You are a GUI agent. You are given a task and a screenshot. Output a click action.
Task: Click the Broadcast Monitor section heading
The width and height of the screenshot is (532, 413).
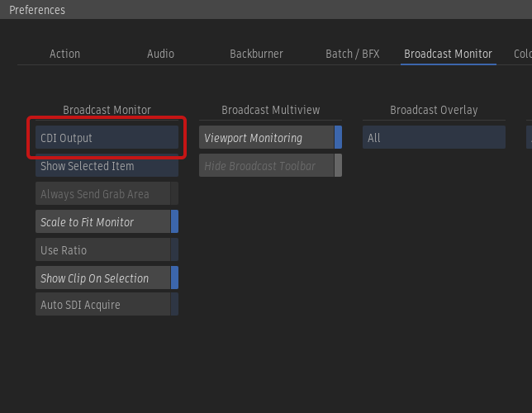107,110
